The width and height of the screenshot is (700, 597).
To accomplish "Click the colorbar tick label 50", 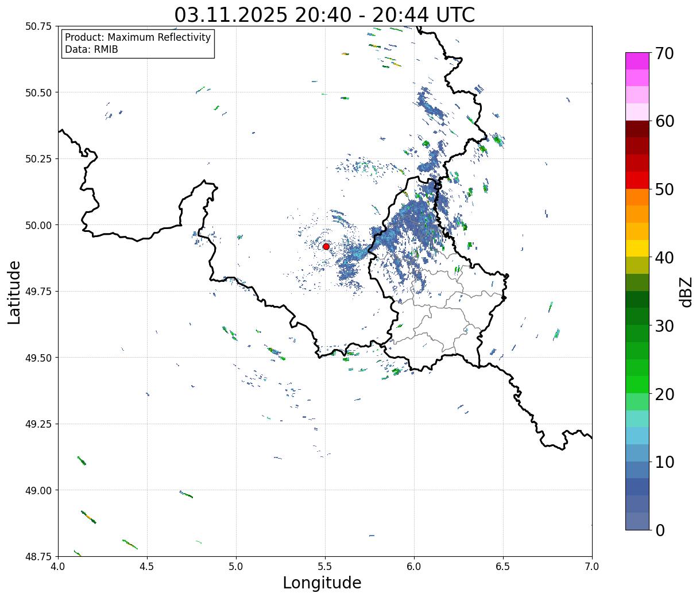I will (664, 189).
